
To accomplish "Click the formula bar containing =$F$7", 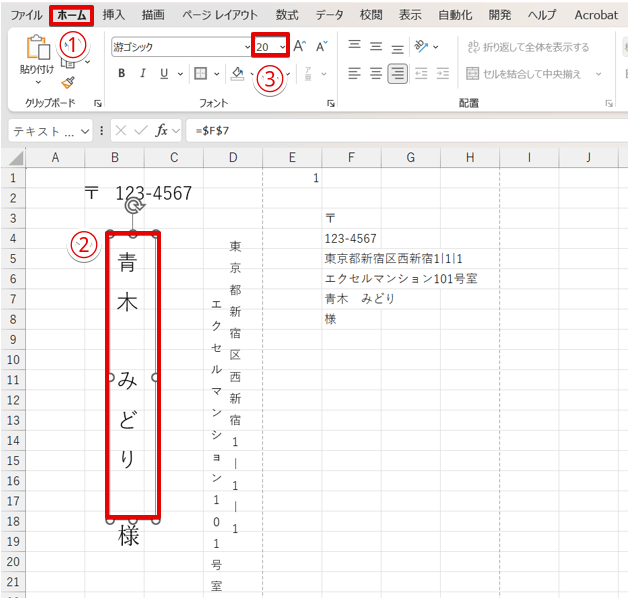I will 400,131.
